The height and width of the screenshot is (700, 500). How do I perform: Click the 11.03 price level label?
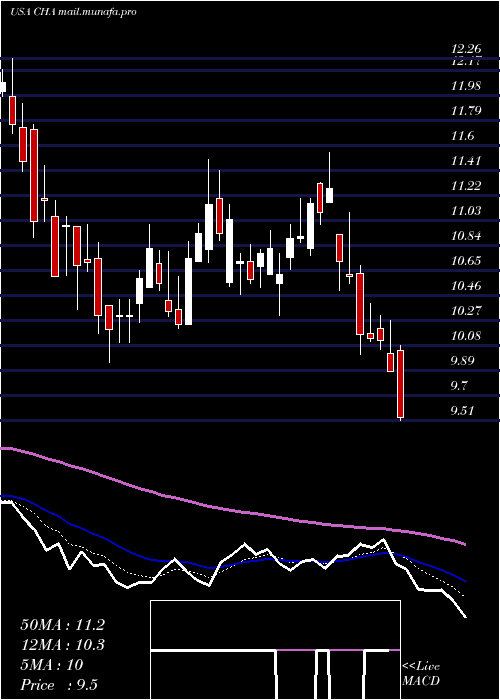466,210
